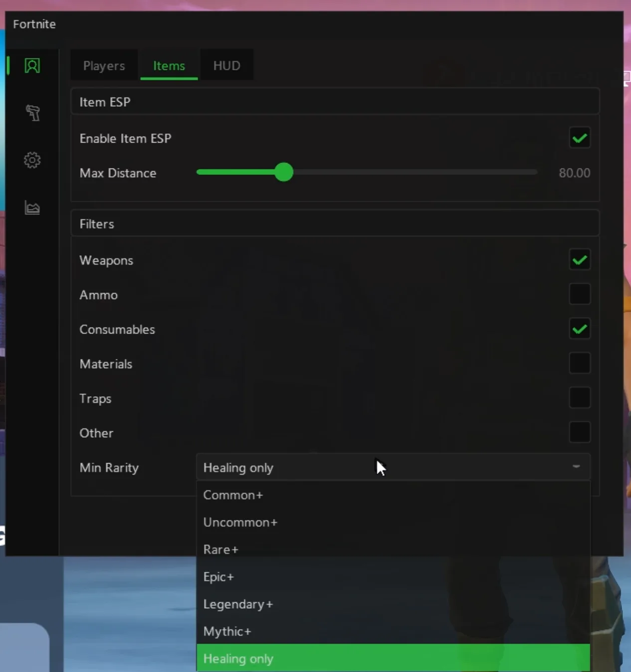Viewport: 631px width, 672px height.
Task: Click the Fortnite window title
Action: [34, 24]
